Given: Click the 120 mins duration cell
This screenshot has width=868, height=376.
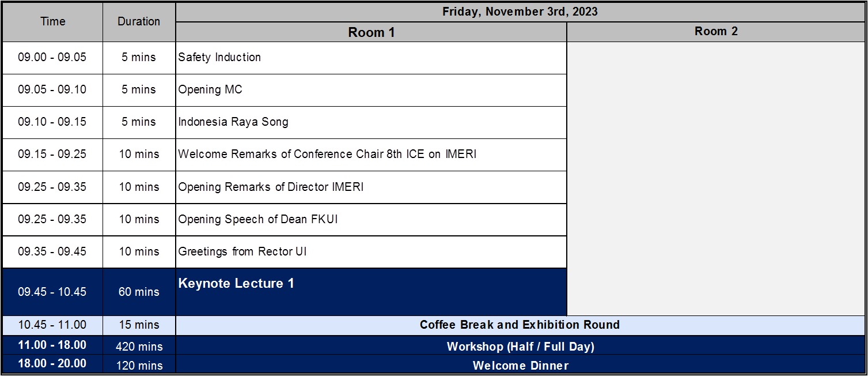Looking at the screenshot, I should (x=139, y=366).
